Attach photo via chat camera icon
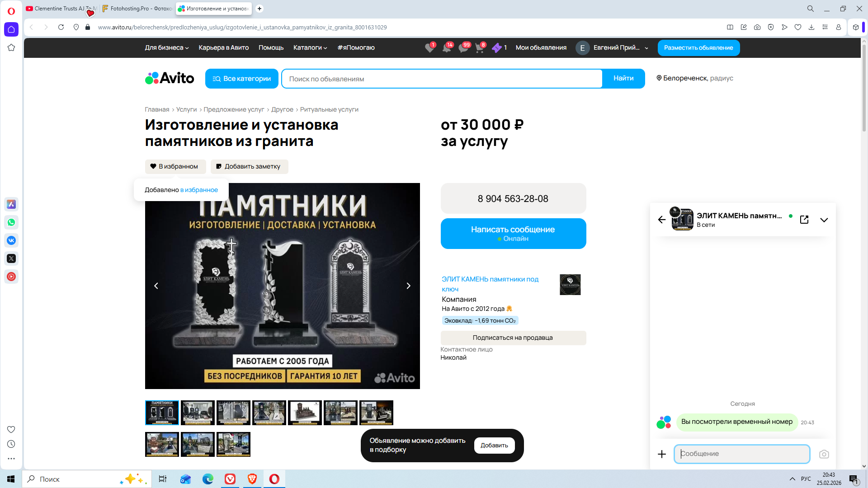 (x=824, y=454)
